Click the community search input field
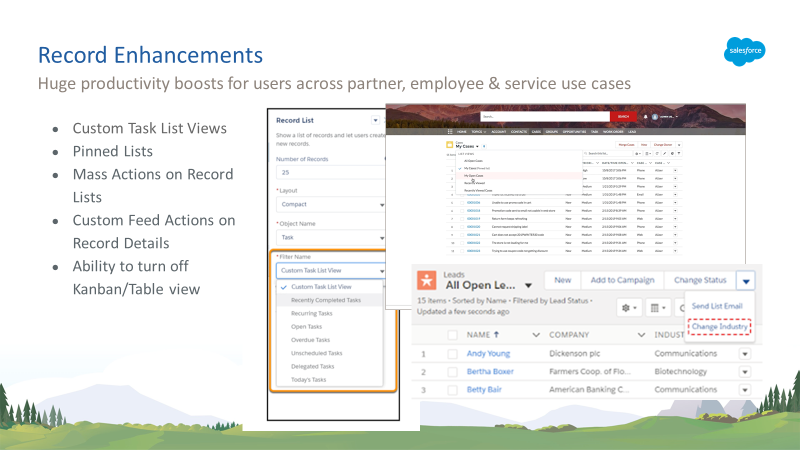 [545, 116]
